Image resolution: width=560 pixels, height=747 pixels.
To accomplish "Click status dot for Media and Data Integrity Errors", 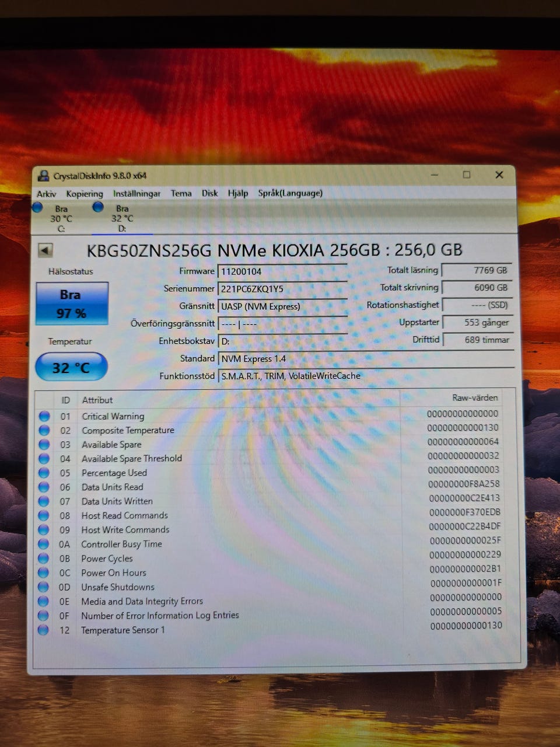I will pyautogui.click(x=43, y=601).
